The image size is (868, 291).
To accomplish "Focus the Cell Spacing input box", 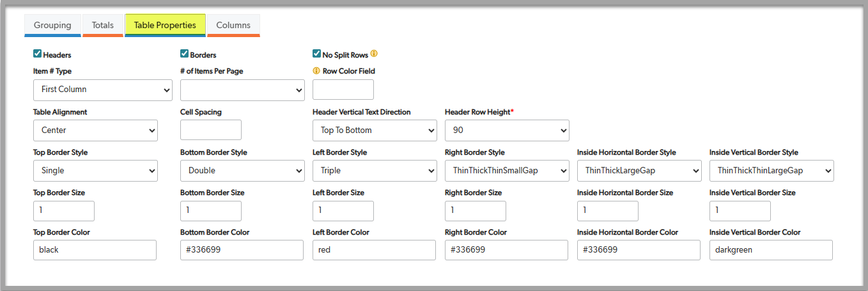I will (x=211, y=130).
